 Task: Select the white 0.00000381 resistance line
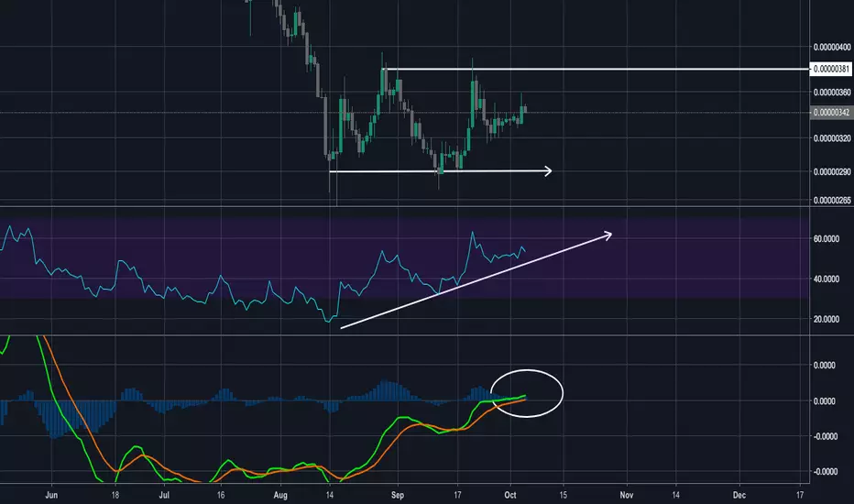597,70
